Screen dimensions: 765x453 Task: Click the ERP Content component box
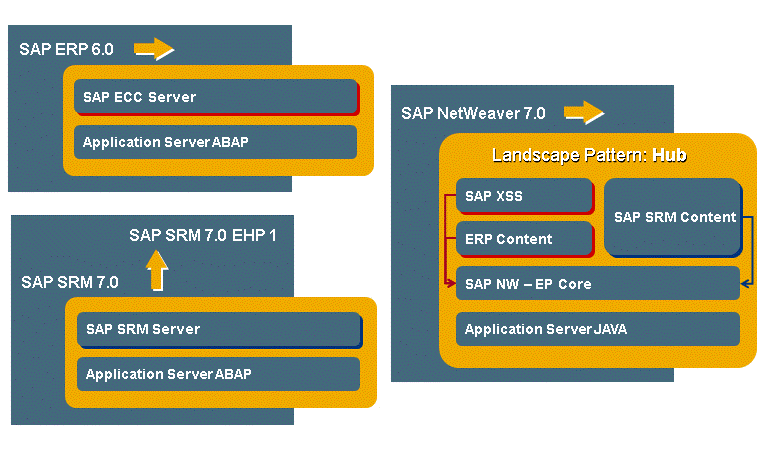pos(524,239)
